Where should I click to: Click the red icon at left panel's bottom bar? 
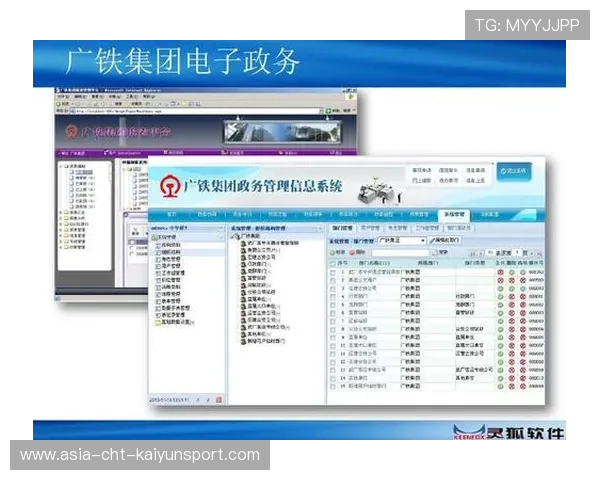pyautogui.click(x=219, y=400)
